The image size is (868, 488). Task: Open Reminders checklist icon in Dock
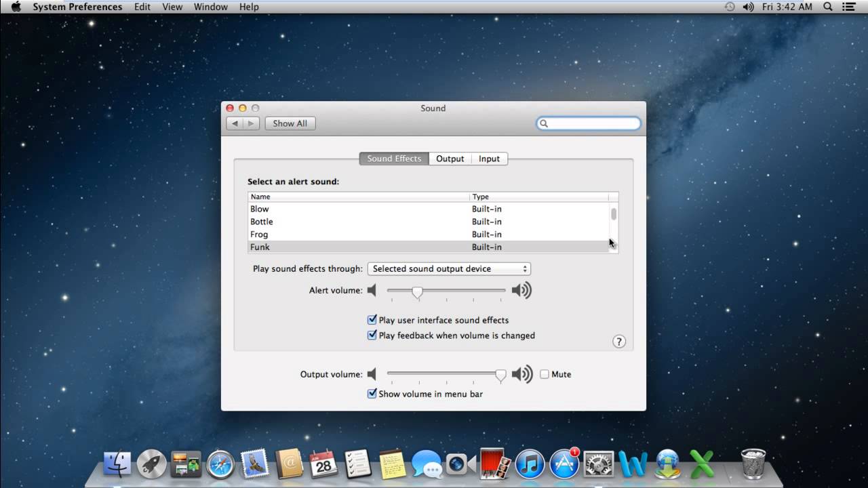click(357, 464)
